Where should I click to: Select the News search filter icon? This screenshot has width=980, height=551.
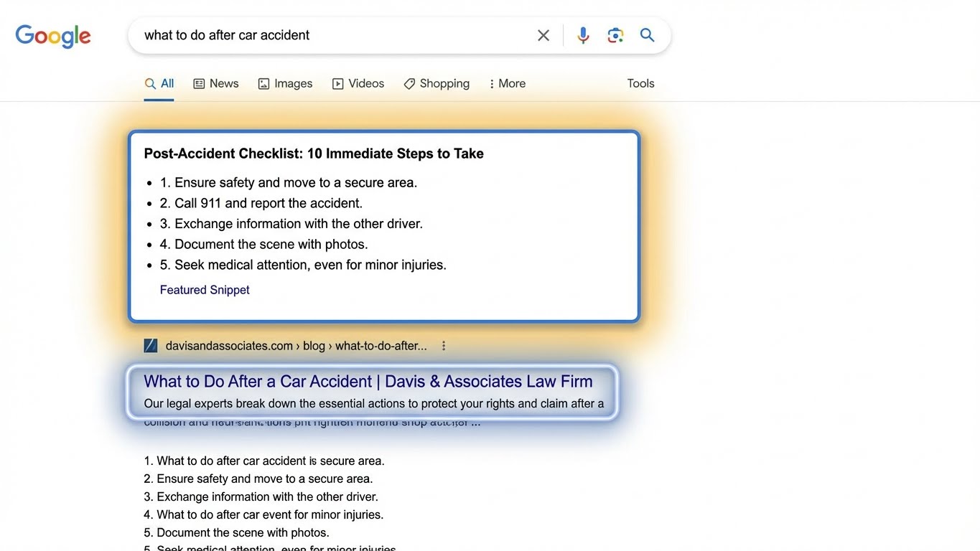click(198, 83)
